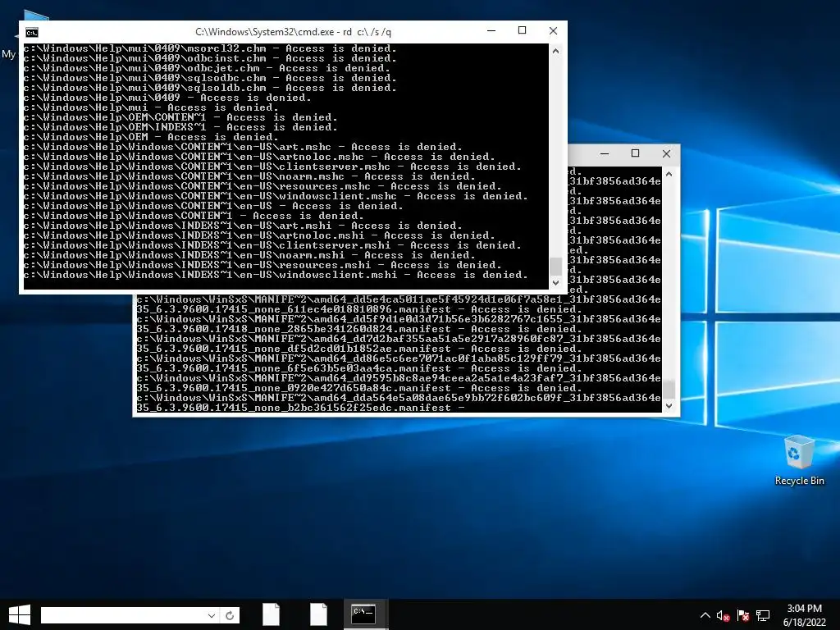Maximize the 'rd c:\ /s /q' cmd window

point(523,31)
